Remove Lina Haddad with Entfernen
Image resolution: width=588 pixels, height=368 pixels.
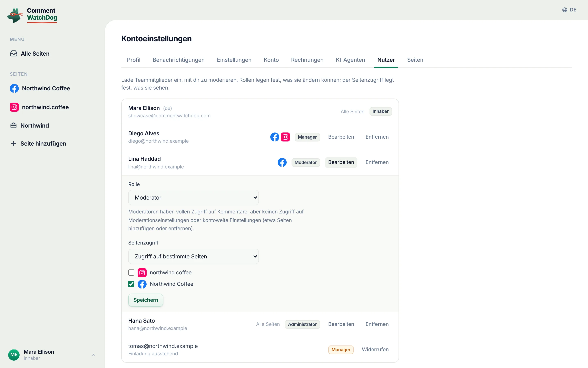pos(377,162)
